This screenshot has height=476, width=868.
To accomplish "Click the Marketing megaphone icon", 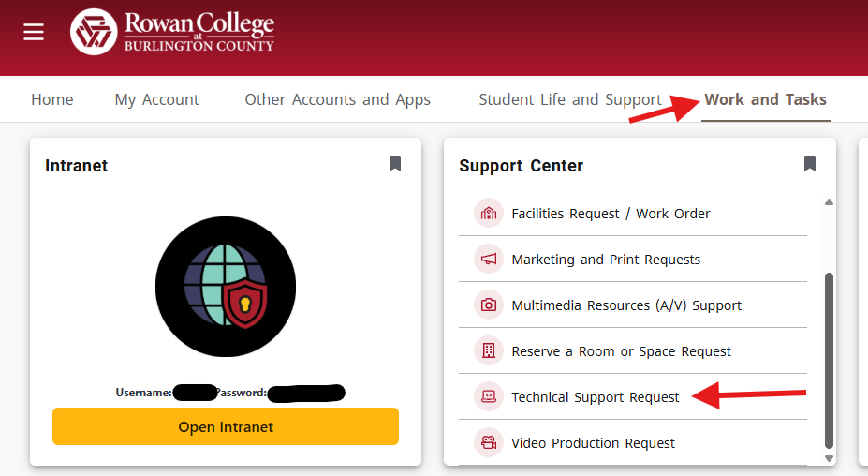I will click(x=488, y=259).
